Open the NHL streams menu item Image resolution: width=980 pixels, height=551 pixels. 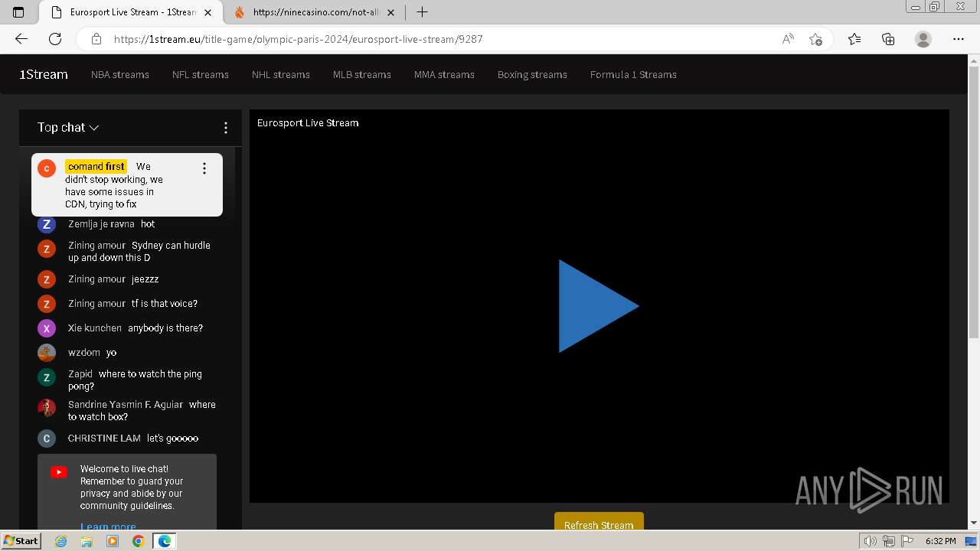(x=281, y=74)
